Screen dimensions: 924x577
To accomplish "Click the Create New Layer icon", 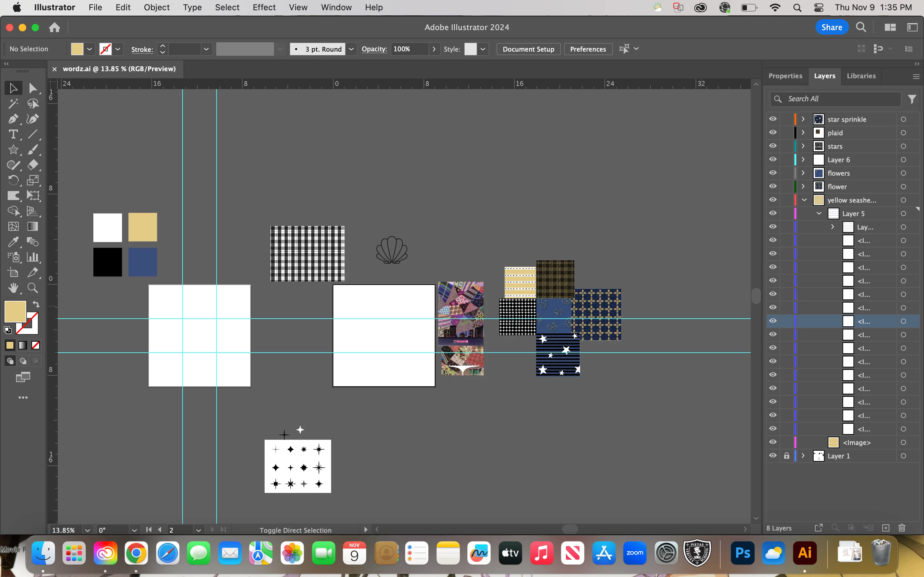I will coord(886,528).
